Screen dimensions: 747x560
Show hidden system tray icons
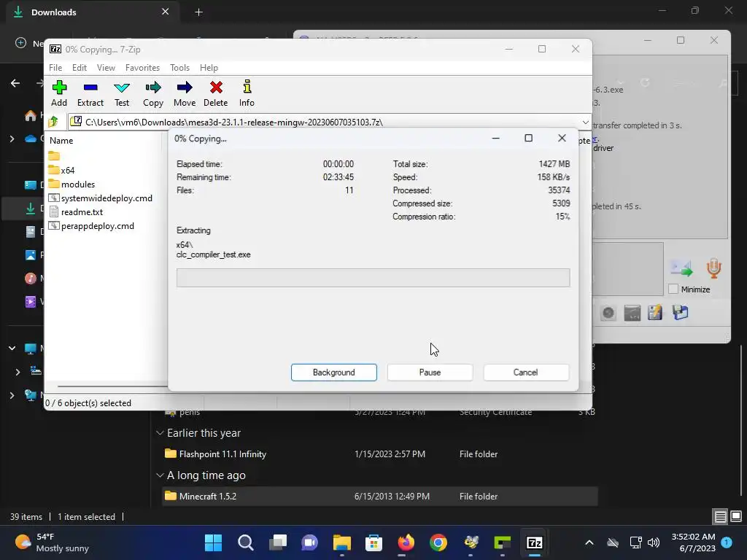pyautogui.click(x=589, y=542)
